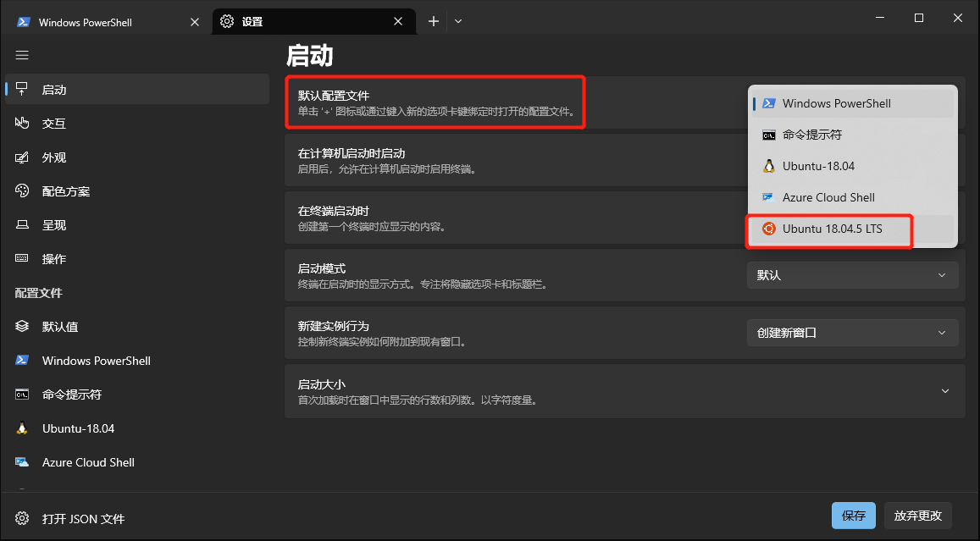Click the 配置文件 section header in sidebar
980x541 pixels.
tap(39, 292)
